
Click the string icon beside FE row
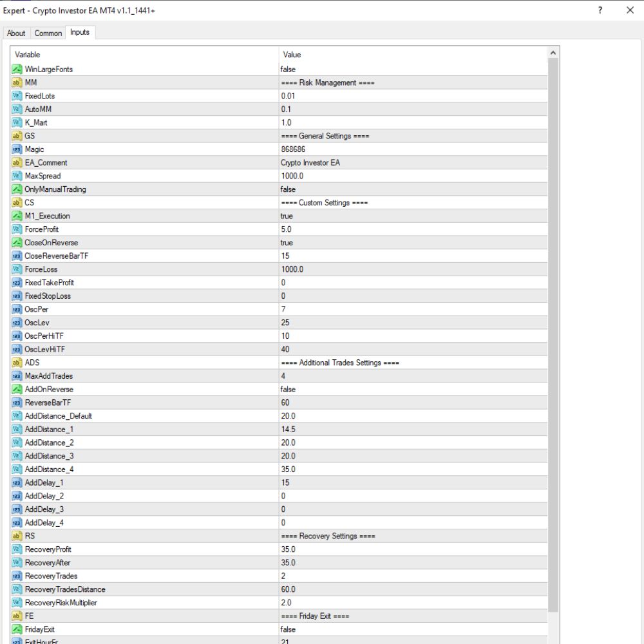[17, 616]
